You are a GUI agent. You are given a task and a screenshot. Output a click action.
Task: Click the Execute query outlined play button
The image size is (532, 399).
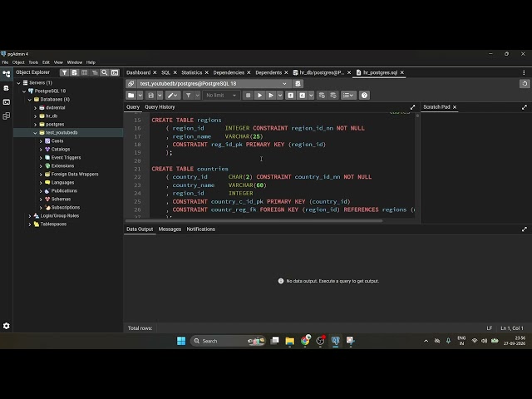tap(271, 96)
